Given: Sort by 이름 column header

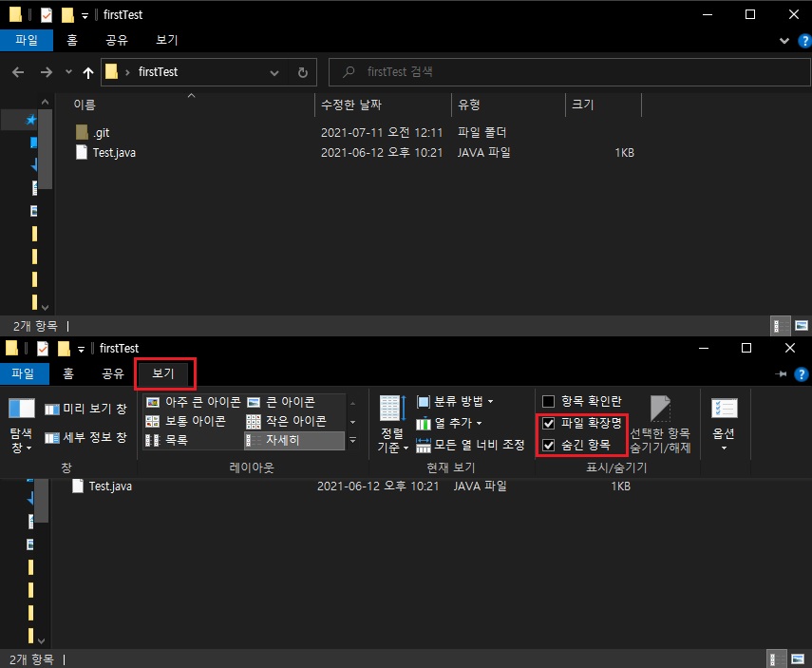Looking at the screenshot, I should 85,105.
